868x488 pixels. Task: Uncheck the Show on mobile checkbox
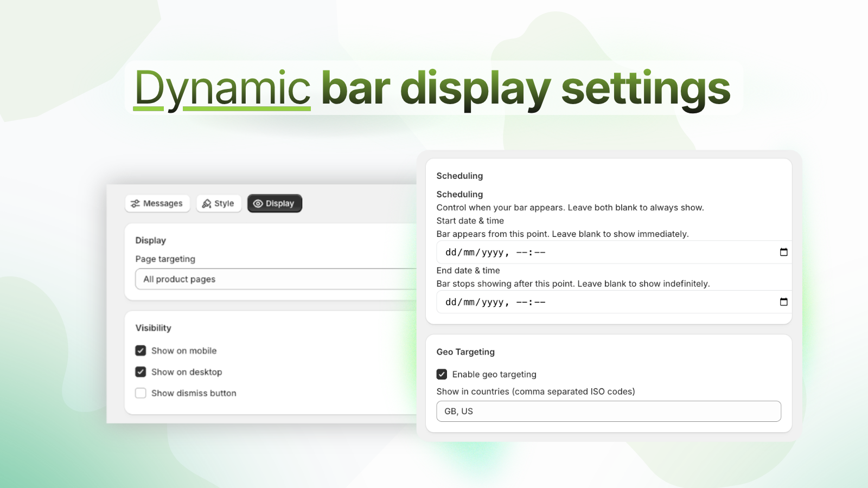[x=141, y=351]
